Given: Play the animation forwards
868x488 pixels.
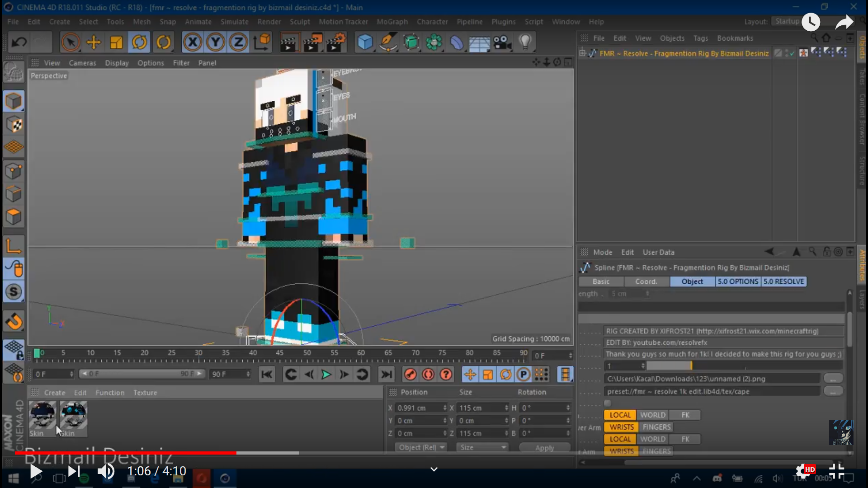Looking at the screenshot, I should pos(326,374).
